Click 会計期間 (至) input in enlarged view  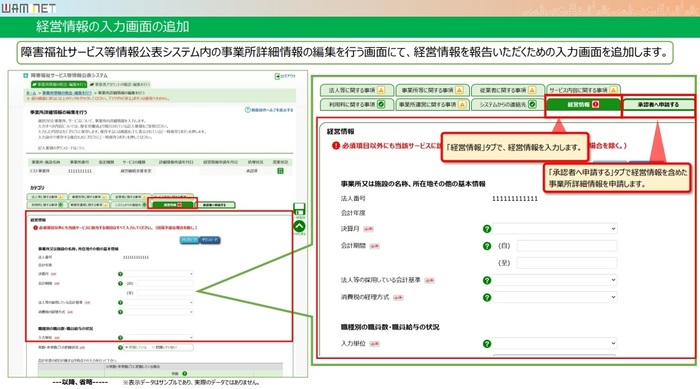[x=567, y=263]
